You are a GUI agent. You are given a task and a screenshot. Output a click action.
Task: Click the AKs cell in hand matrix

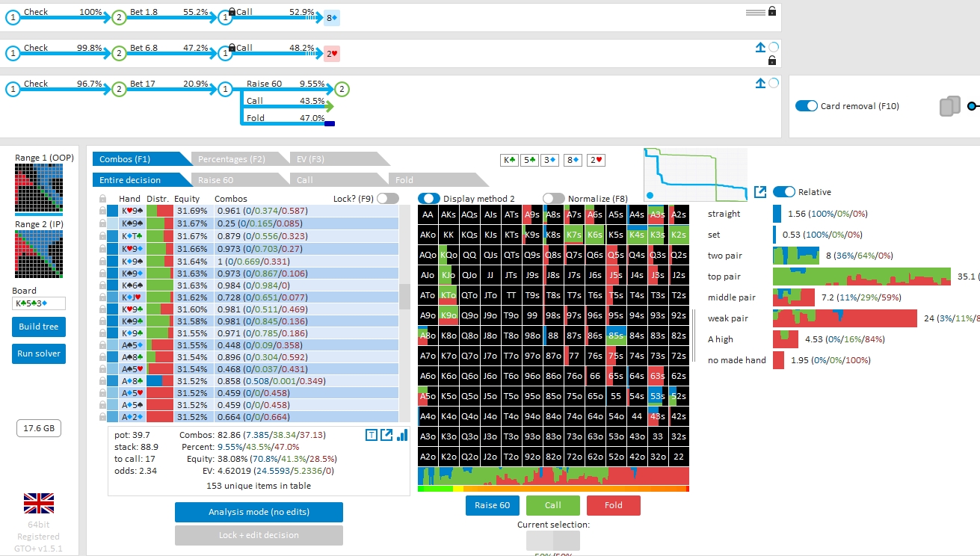tap(449, 214)
